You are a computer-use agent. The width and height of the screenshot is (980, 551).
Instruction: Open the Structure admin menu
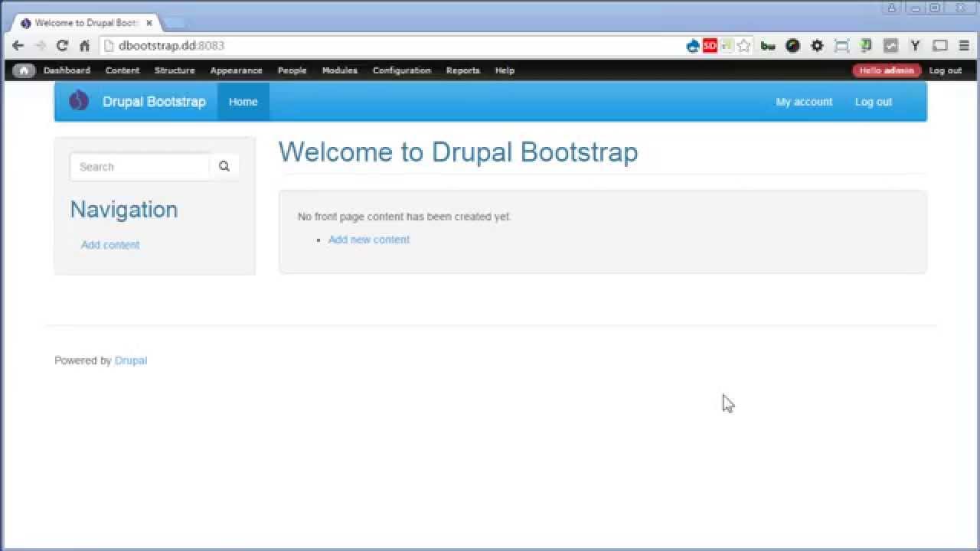pos(175,70)
